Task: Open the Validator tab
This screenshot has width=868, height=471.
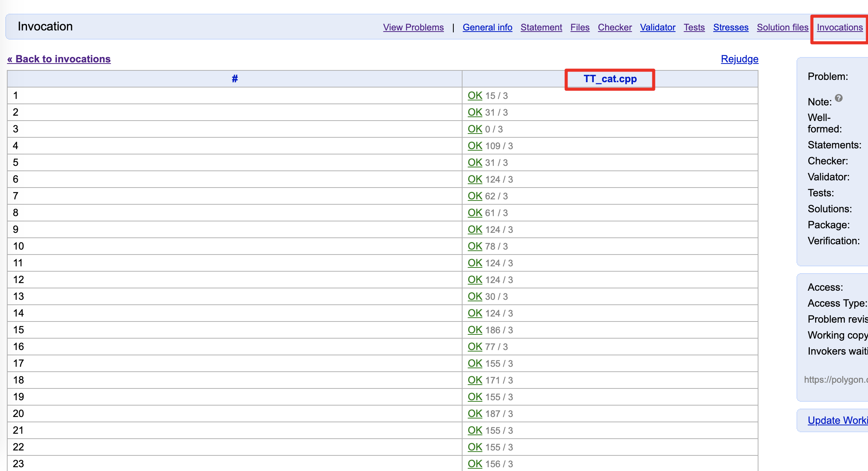Action: (x=658, y=27)
